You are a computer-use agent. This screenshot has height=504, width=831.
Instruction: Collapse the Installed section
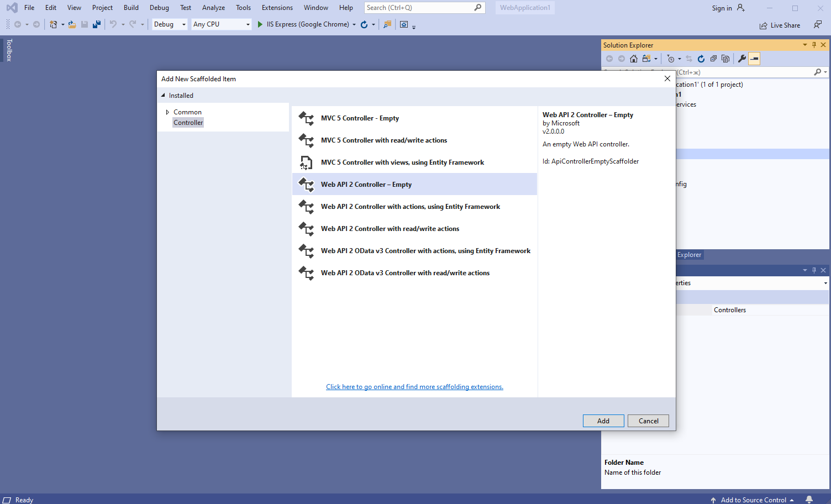click(x=163, y=96)
